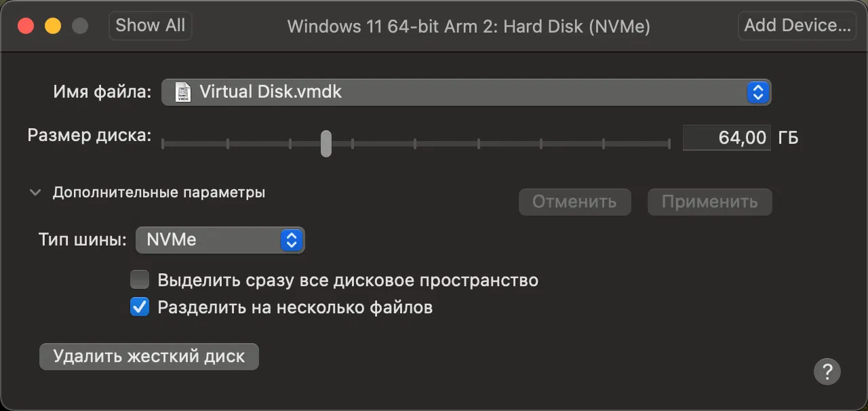Click Add Device in the toolbar

point(797,26)
